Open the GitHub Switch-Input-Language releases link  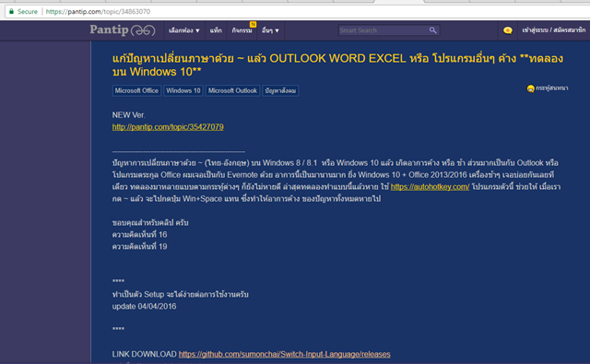point(285,354)
